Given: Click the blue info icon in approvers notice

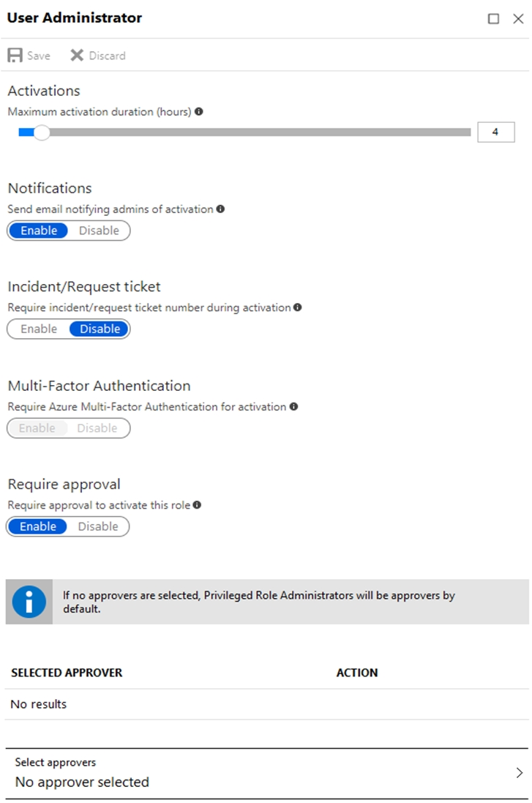Looking at the screenshot, I should pyautogui.click(x=29, y=602).
